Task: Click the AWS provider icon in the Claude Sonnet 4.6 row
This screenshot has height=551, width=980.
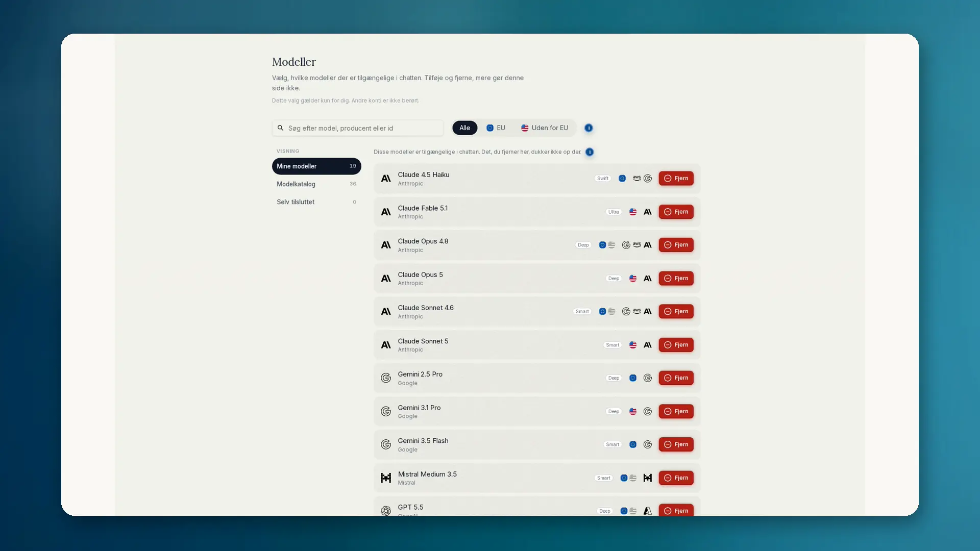Action: [637, 312]
